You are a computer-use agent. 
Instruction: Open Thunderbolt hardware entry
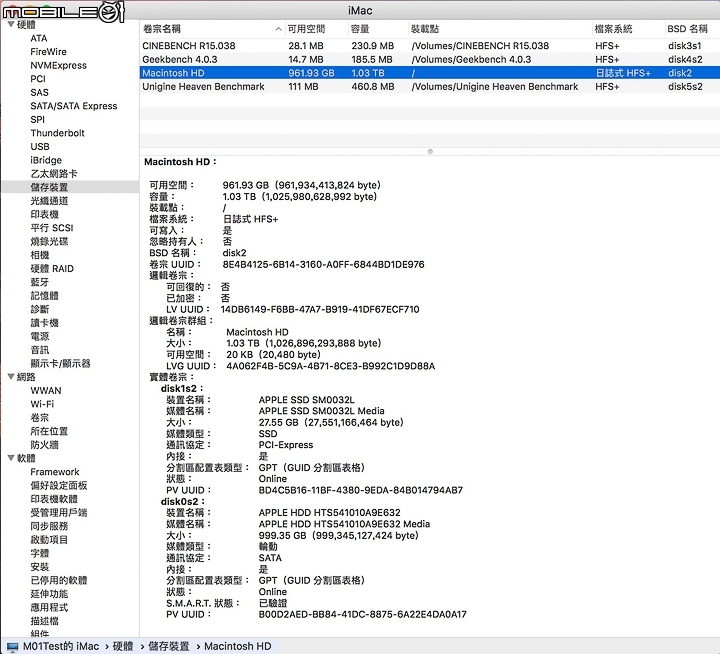57,133
